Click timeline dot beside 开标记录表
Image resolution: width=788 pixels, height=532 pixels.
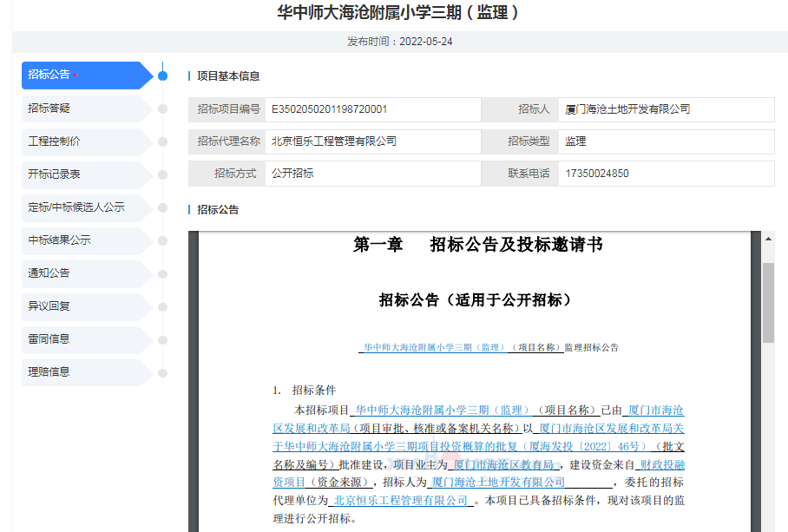click(162, 174)
